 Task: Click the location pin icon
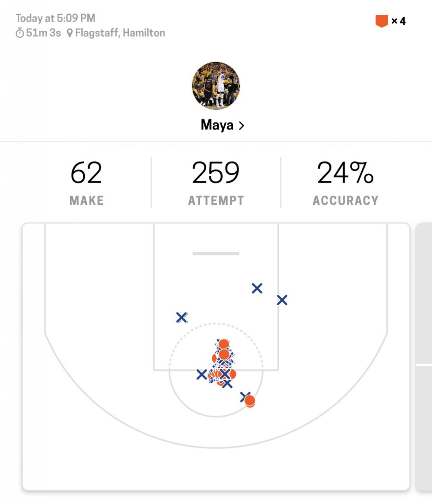pyautogui.click(x=69, y=33)
